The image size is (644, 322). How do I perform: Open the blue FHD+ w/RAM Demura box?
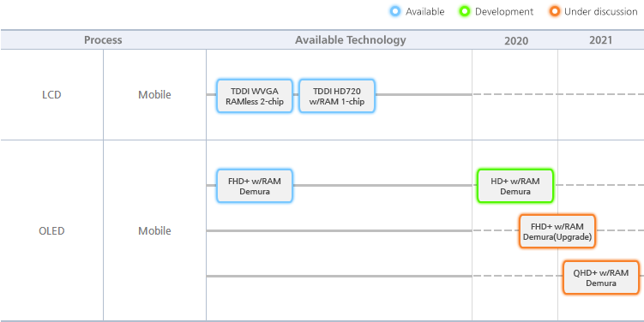coord(255,186)
